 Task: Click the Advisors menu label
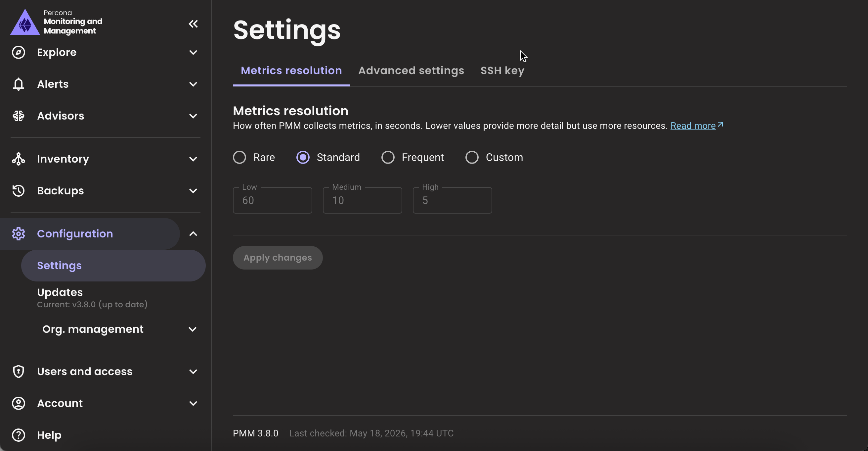[x=61, y=116]
